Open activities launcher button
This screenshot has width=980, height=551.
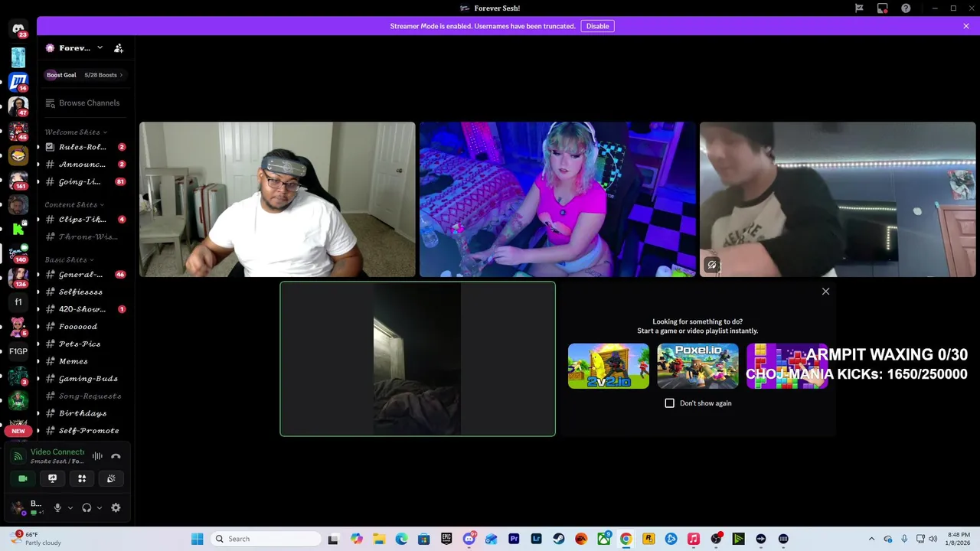tap(82, 478)
